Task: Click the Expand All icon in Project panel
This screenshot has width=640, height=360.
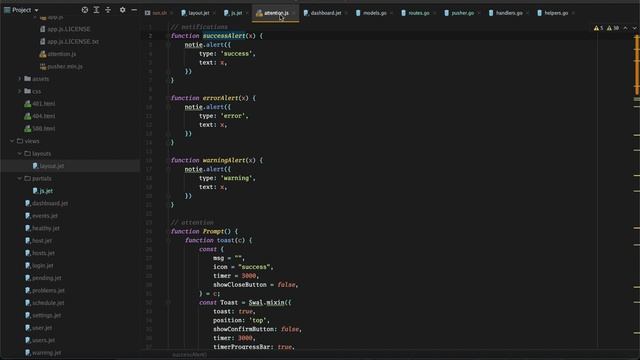Action: click(96, 10)
